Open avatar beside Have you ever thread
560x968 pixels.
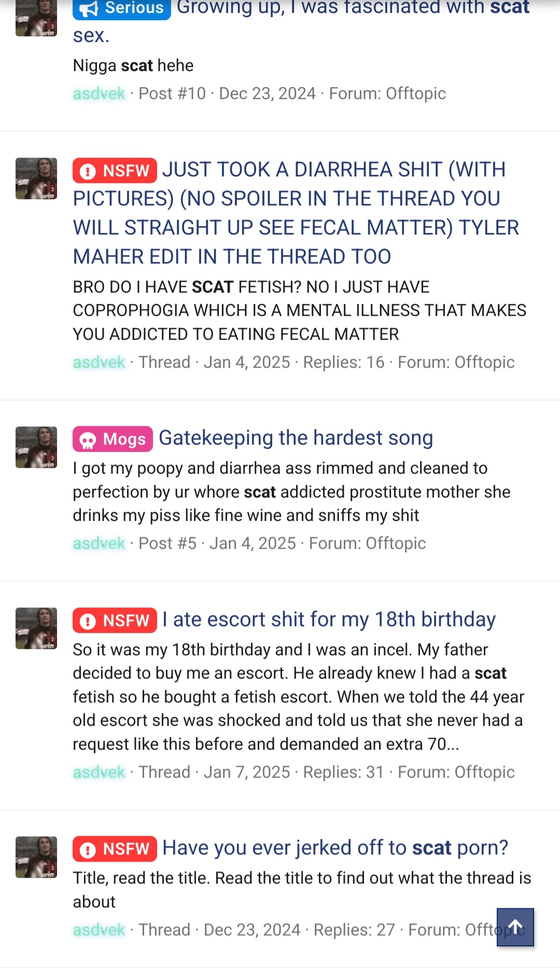coord(36,857)
